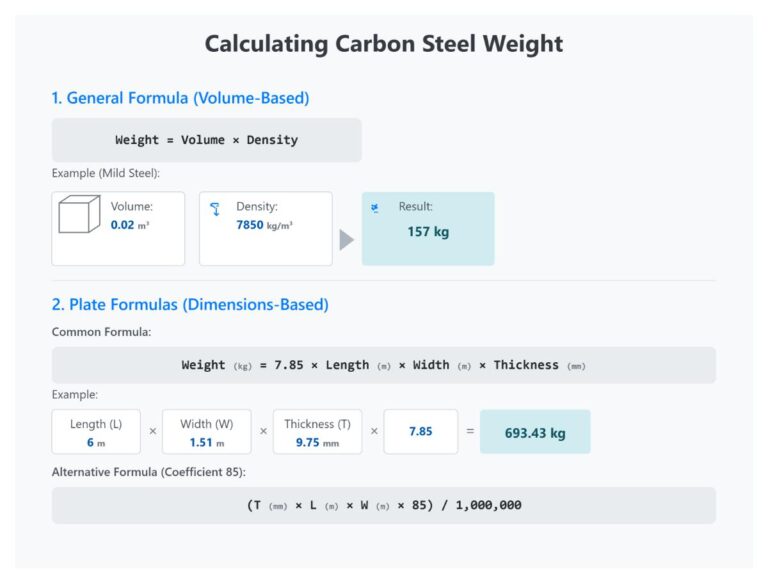Click the small icon next to Result

[375, 208]
